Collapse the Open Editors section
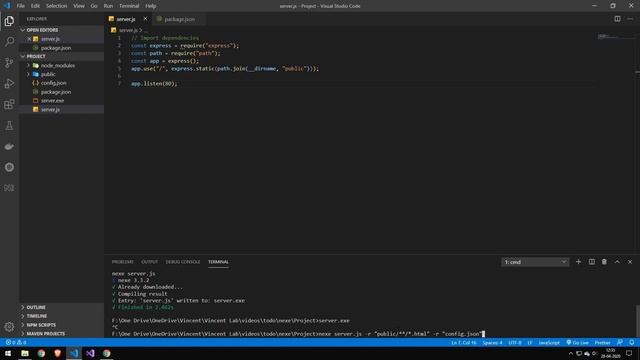Image resolution: width=640 pixels, height=360 pixels. (61, 30)
